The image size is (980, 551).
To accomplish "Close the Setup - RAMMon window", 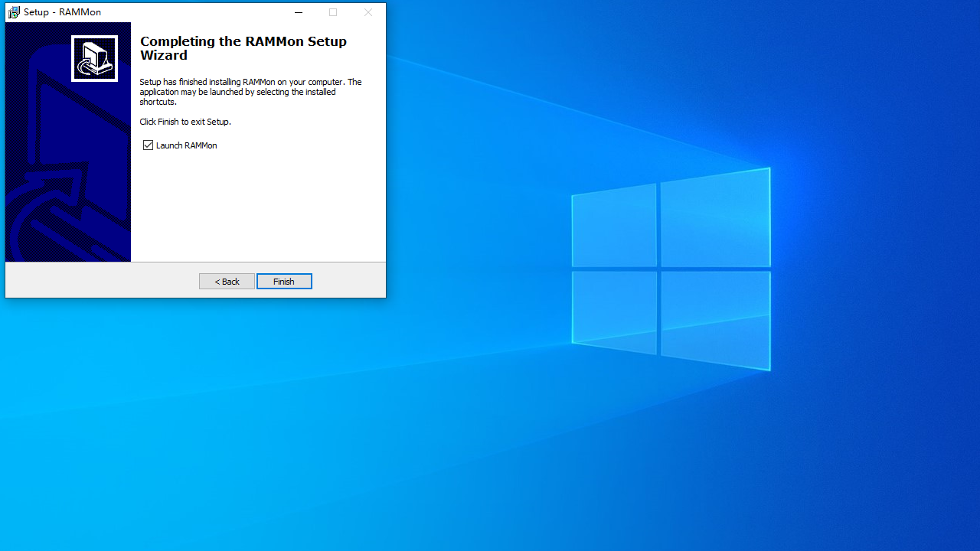I will [368, 12].
